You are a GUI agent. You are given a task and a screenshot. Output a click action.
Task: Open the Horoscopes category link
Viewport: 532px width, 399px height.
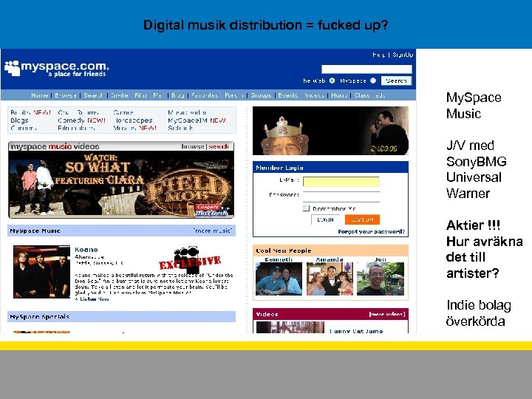click(133, 120)
